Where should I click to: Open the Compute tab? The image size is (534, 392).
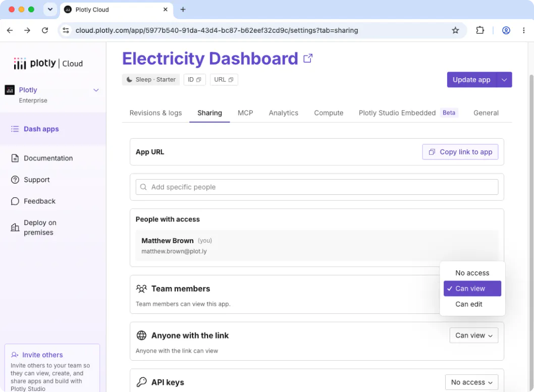coord(329,113)
